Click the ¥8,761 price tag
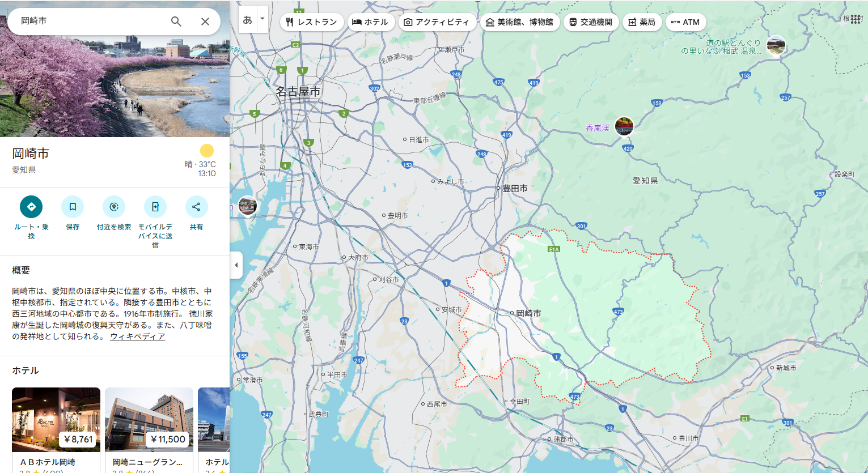Image resolution: width=868 pixels, height=473 pixels. coord(78,439)
